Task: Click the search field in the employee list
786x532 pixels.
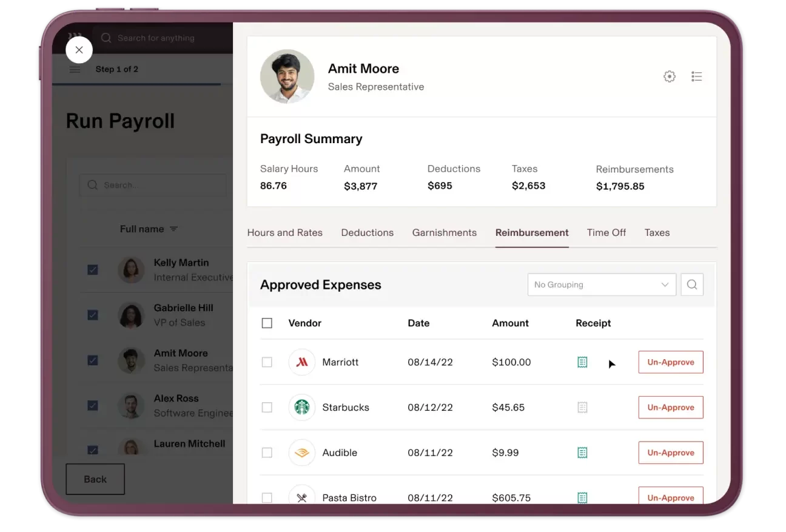Action: [153, 184]
